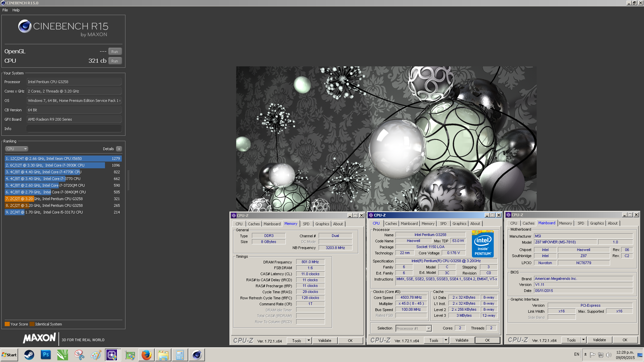Screen dimensions: 644x362
Task: Select ranking row Core i5-3317U
Action: (63, 212)
